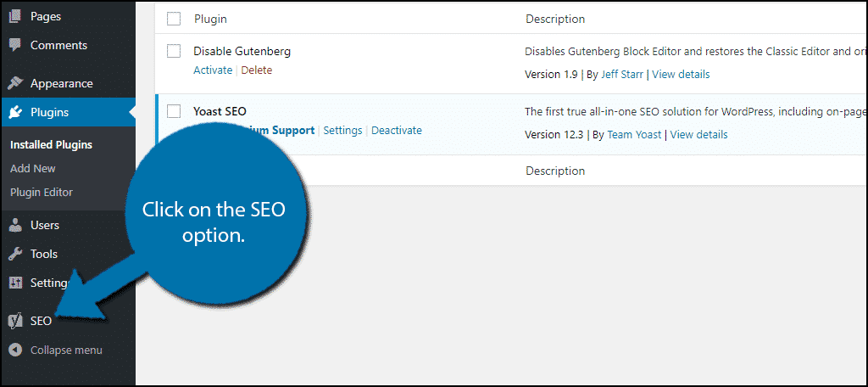This screenshot has height=387, width=868.
Task: Click the bottom Description footer header
Action: (x=555, y=171)
